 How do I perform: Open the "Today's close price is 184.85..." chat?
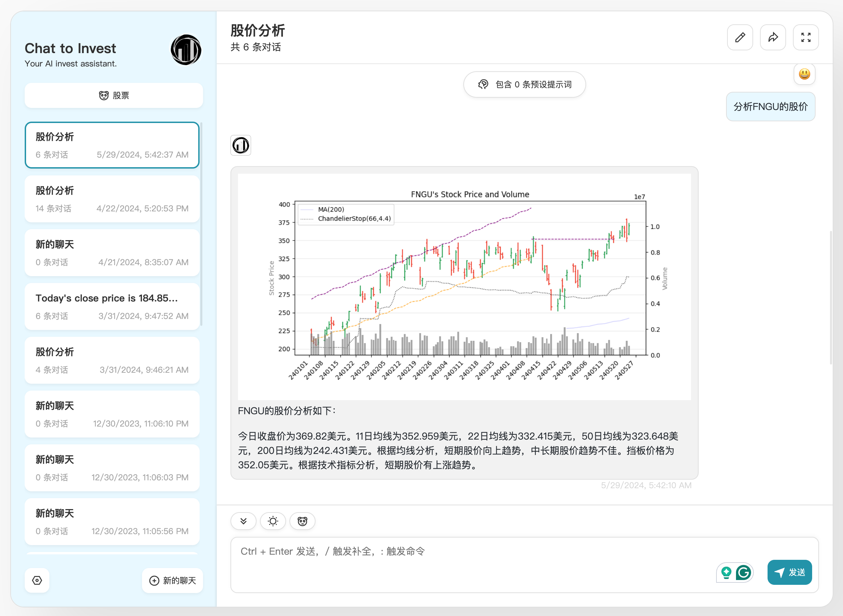pyautogui.click(x=112, y=307)
